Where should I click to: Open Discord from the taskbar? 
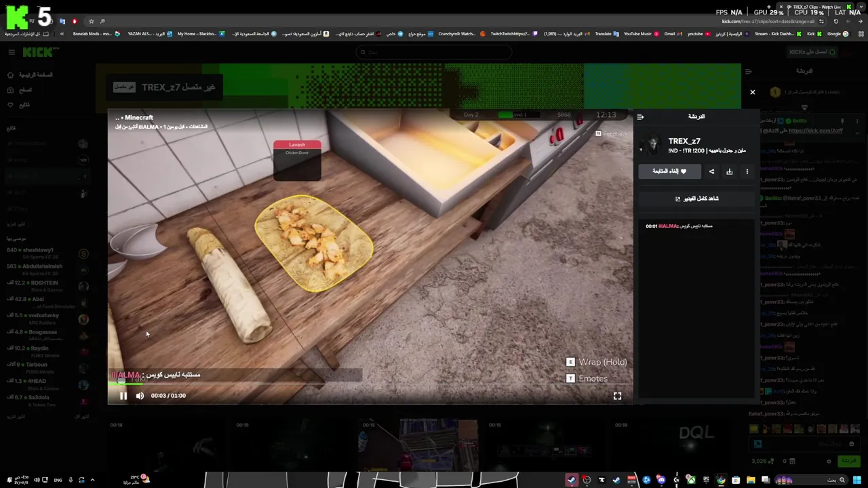point(661,481)
